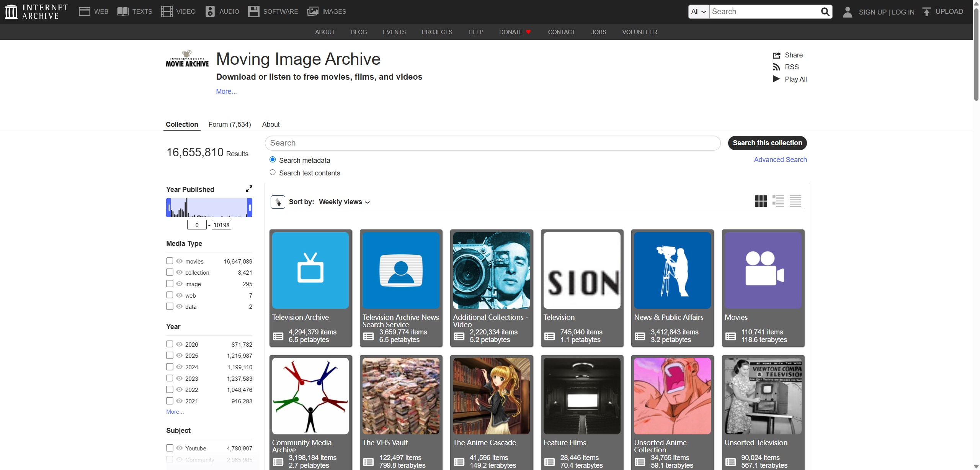Open the PROJECTS menu item
This screenshot has width=980, height=470.
pos(437,32)
